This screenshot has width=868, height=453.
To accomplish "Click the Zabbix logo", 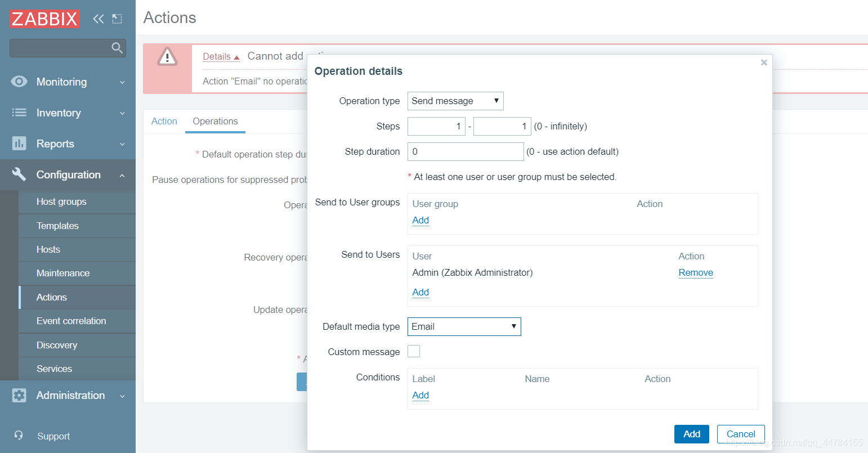I will [44, 19].
